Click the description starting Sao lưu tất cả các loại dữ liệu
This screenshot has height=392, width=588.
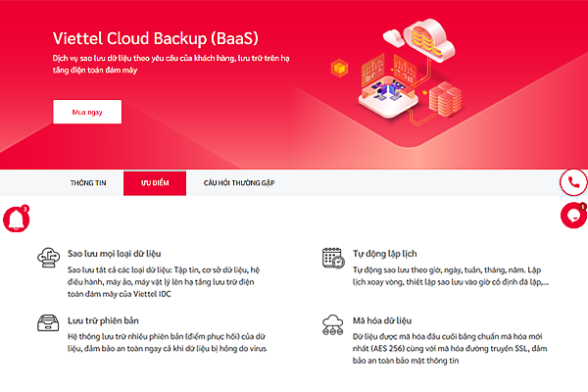(164, 281)
